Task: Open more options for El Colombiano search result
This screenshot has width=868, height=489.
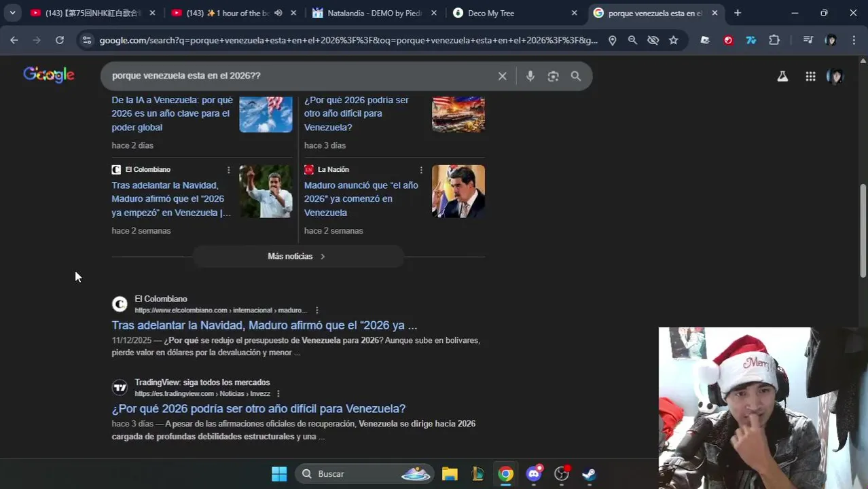Action: (x=317, y=310)
